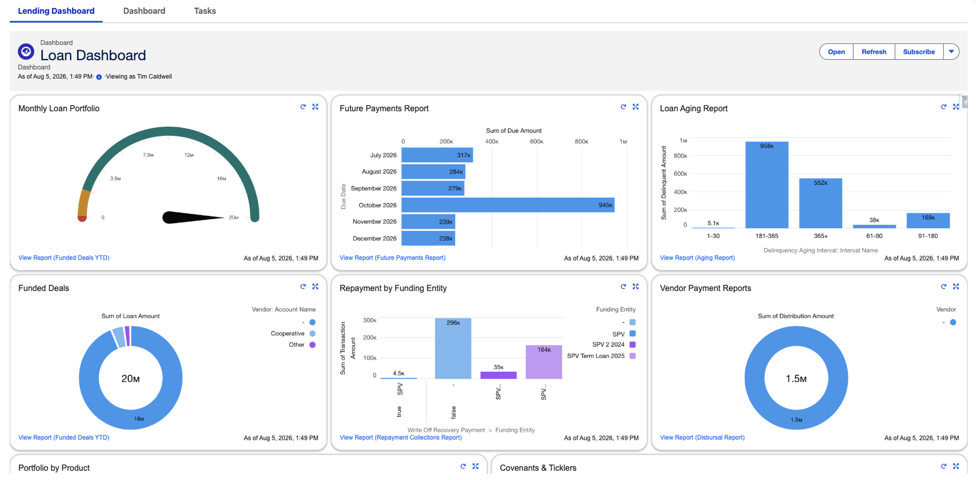Click the Monthly Loan Portfolio gauge needle

(x=193, y=218)
